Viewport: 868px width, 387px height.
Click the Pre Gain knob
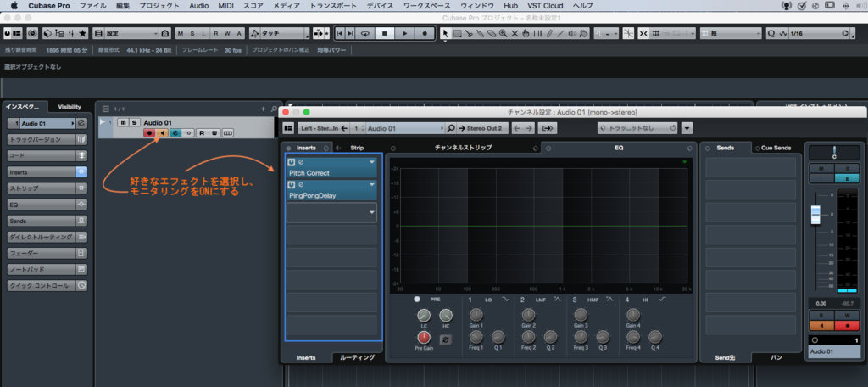pyautogui.click(x=424, y=337)
